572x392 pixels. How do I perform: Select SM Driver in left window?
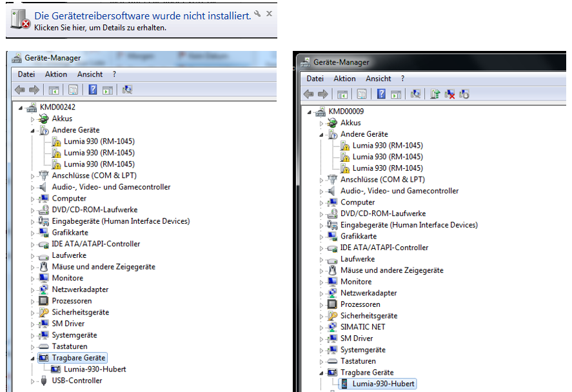coord(68,324)
